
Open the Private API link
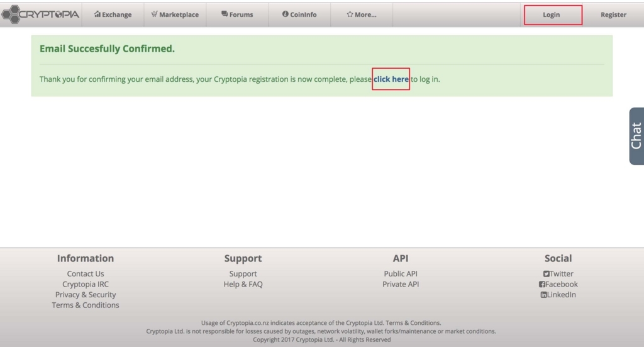point(401,284)
